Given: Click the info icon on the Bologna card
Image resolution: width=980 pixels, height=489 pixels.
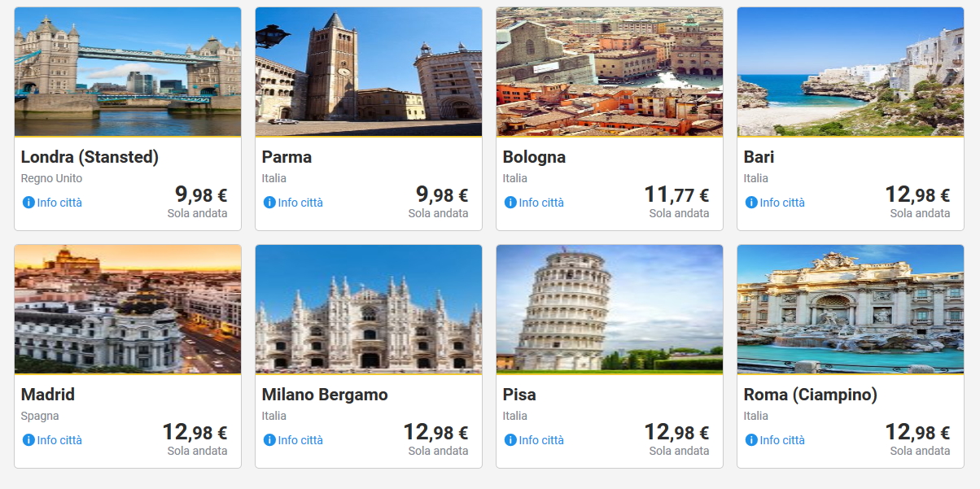Looking at the screenshot, I should (510, 203).
